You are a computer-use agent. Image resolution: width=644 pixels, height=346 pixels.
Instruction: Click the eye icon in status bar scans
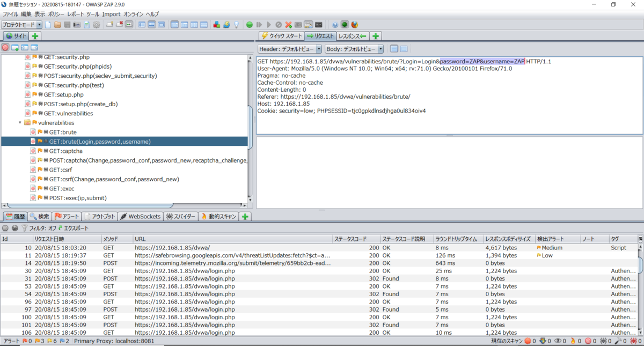tap(558, 341)
